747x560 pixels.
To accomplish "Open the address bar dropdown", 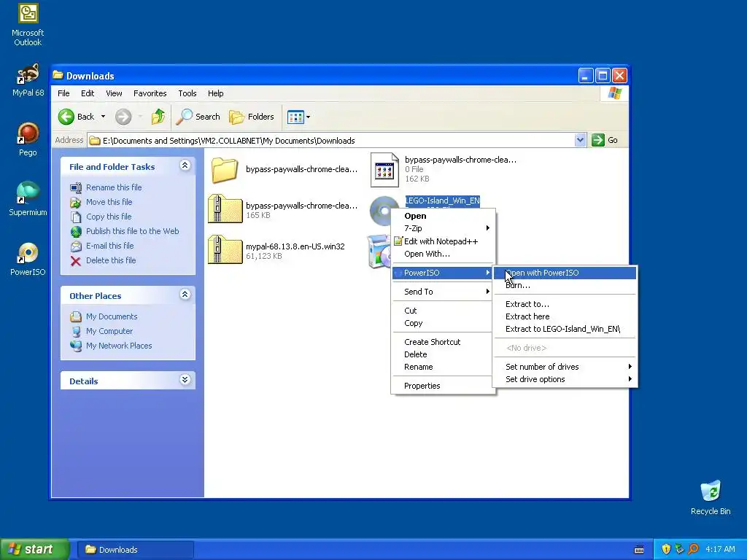I will pos(580,140).
